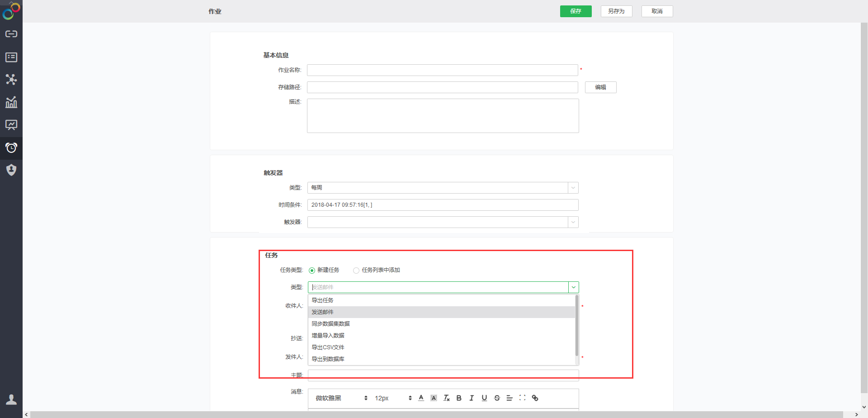Choose 导出任务 from the type list
The width and height of the screenshot is (868, 418).
(442, 300)
